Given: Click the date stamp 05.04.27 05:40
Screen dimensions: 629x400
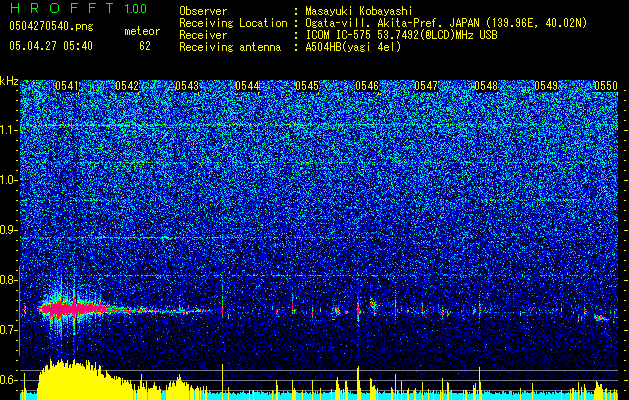Looking at the screenshot, I should [x=51, y=46].
